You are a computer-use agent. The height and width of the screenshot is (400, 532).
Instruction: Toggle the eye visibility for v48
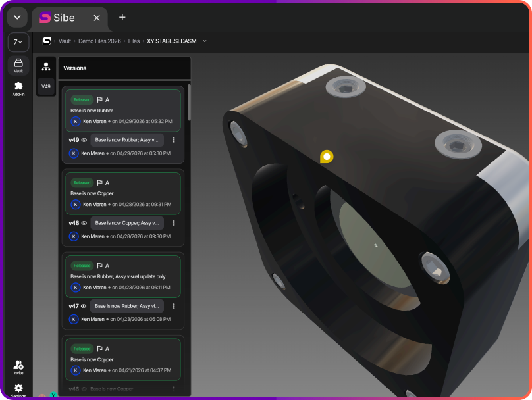(84, 223)
